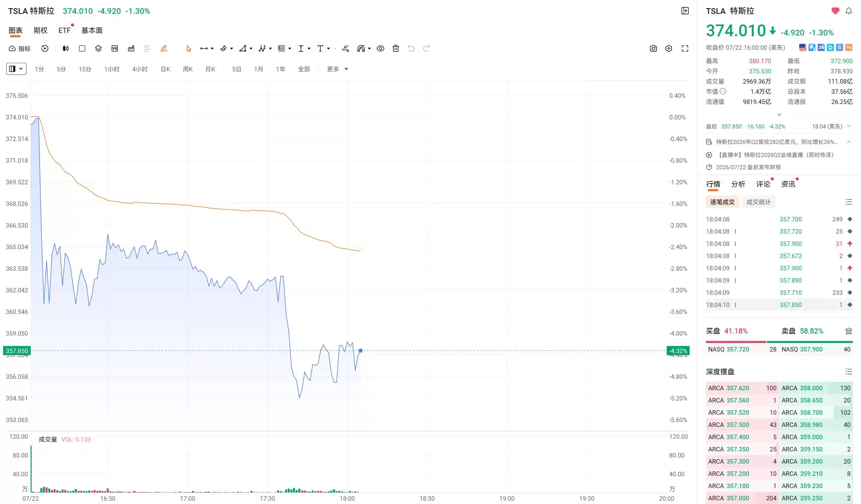Open the line segment tool dropdown arrow
Viewport: 861px width, 504px height.
212,49
